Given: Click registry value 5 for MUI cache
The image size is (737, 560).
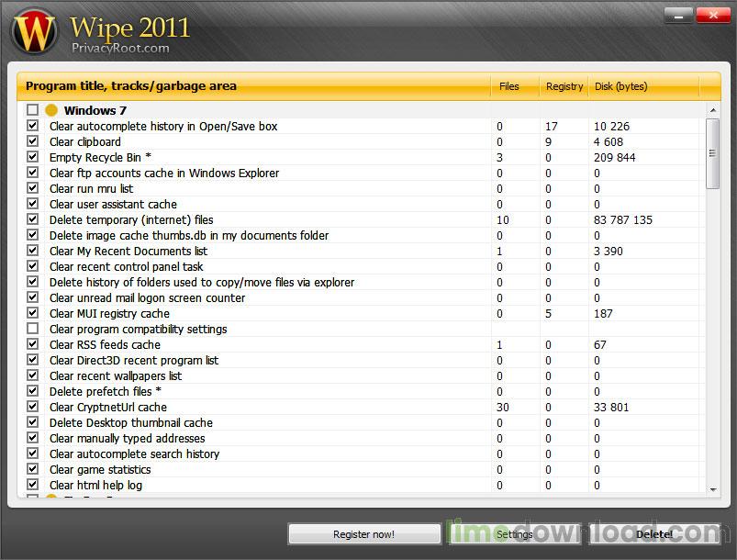Looking at the screenshot, I should tap(548, 314).
